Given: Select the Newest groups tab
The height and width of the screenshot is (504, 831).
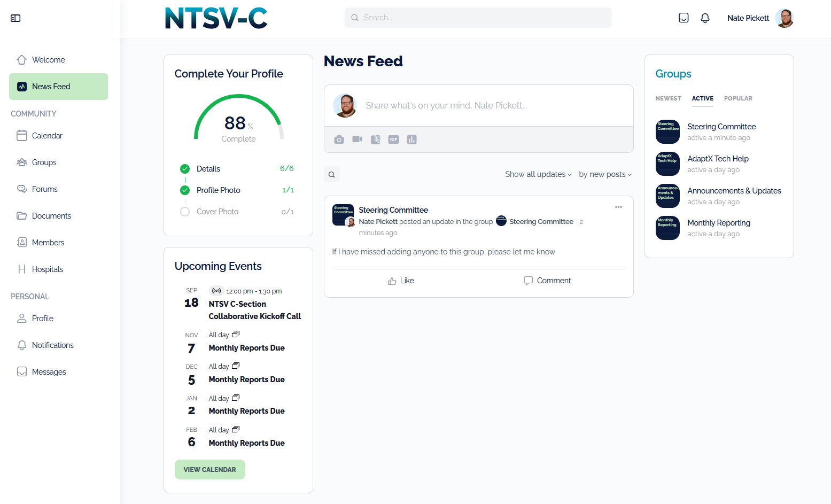Looking at the screenshot, I should pyautogui.click(x=668, y=98).
